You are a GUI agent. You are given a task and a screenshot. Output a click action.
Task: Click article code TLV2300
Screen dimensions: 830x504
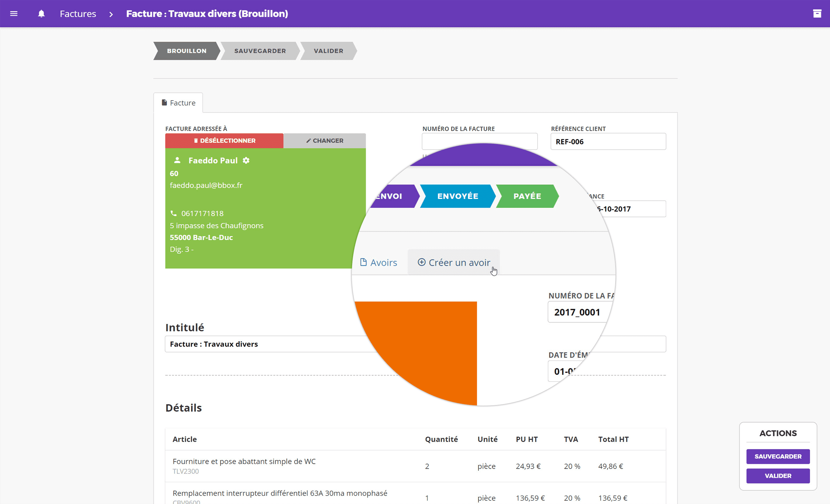click(186, 471)
